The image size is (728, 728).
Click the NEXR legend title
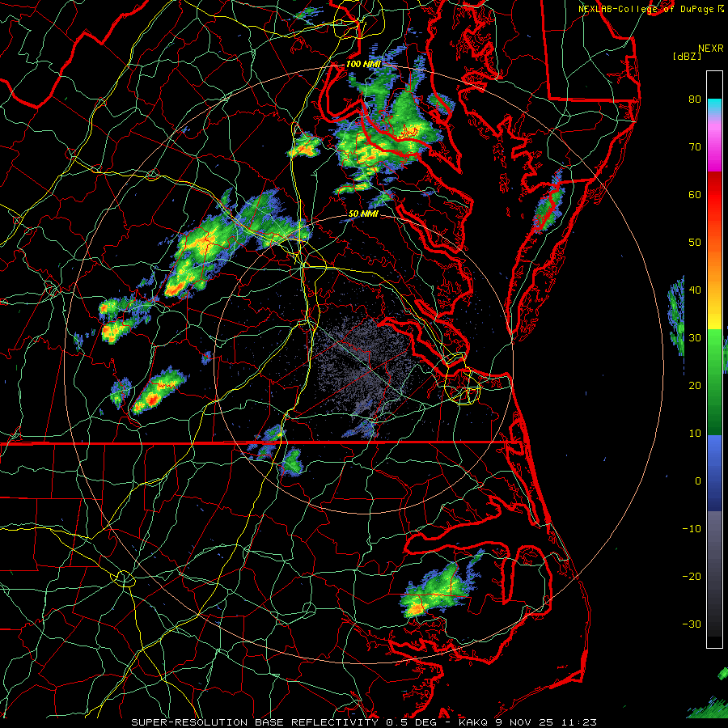pyautogui.click(x=711, y=49)
